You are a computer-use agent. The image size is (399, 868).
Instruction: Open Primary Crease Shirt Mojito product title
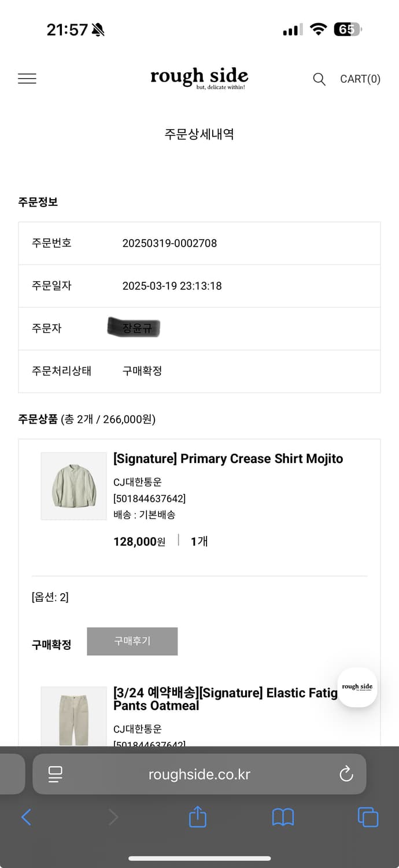228,459
